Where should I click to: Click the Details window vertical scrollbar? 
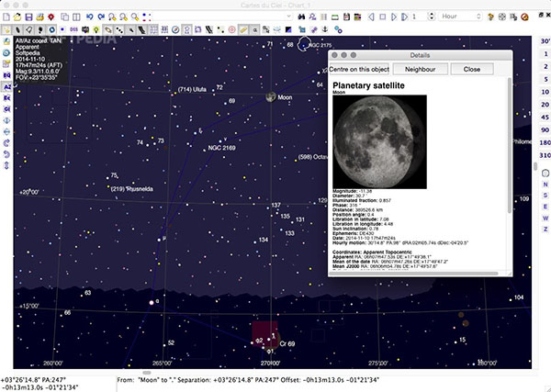pos(510,146)
